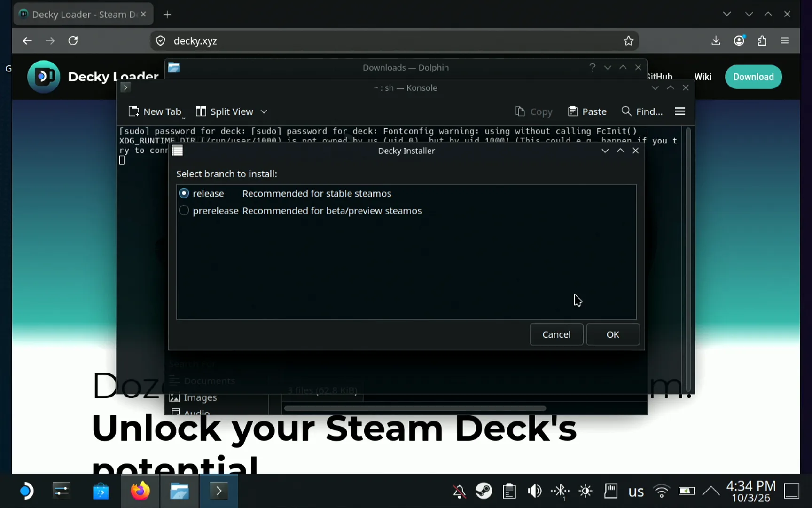Click Split View in Konsole
The height and width of the screenshot is (508, 812).
(x=225, y=111)
